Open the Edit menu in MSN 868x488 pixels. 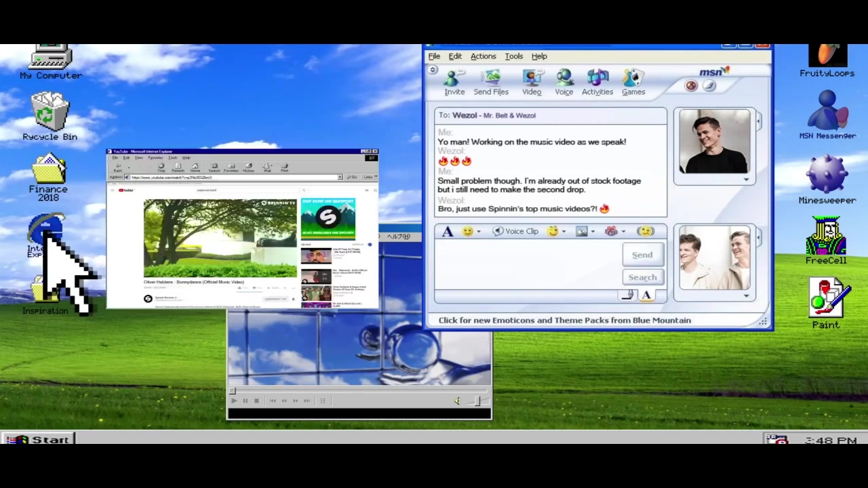[x=455, y=56]
